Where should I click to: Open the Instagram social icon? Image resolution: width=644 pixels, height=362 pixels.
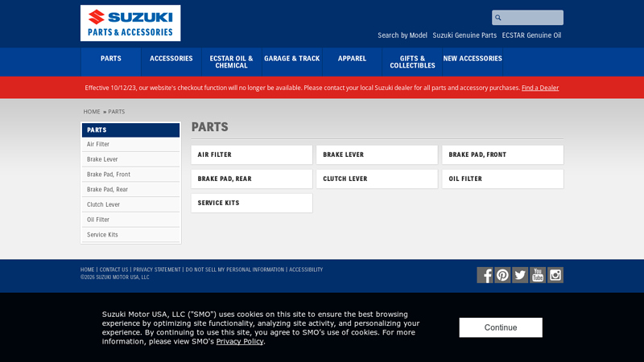pos(555,275)
